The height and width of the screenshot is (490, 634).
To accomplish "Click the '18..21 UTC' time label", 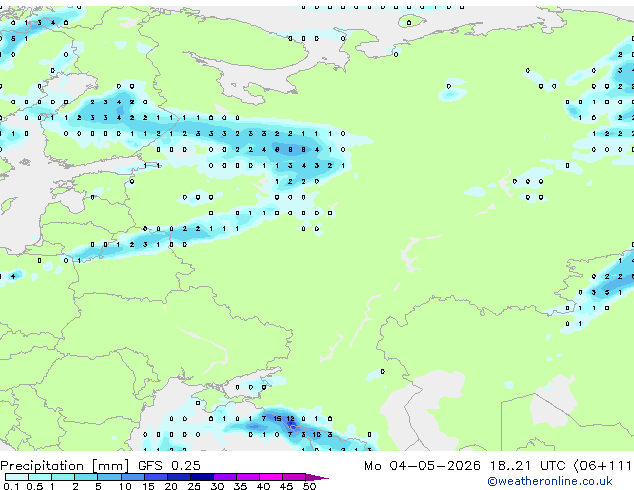I will coord(528,466).
